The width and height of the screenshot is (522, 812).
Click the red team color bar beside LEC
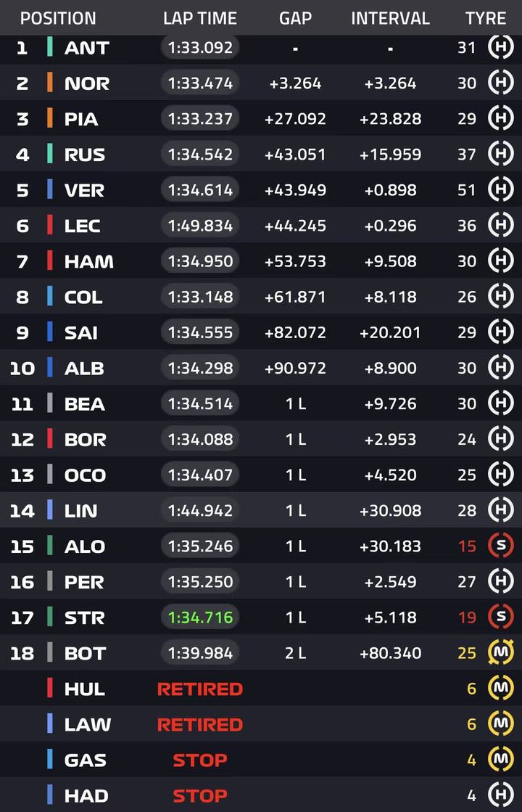pyautogui.click(x=50, y=225)
